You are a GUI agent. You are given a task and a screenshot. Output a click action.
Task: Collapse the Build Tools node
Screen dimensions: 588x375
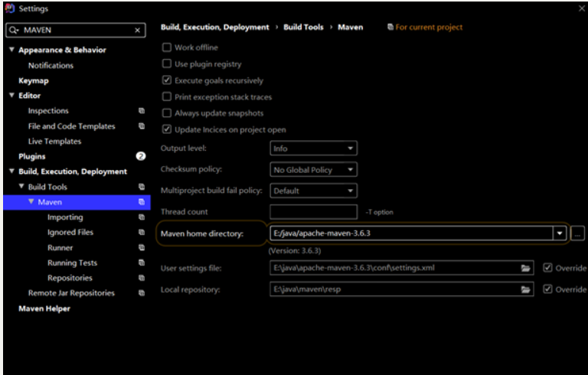click(21, 187)
